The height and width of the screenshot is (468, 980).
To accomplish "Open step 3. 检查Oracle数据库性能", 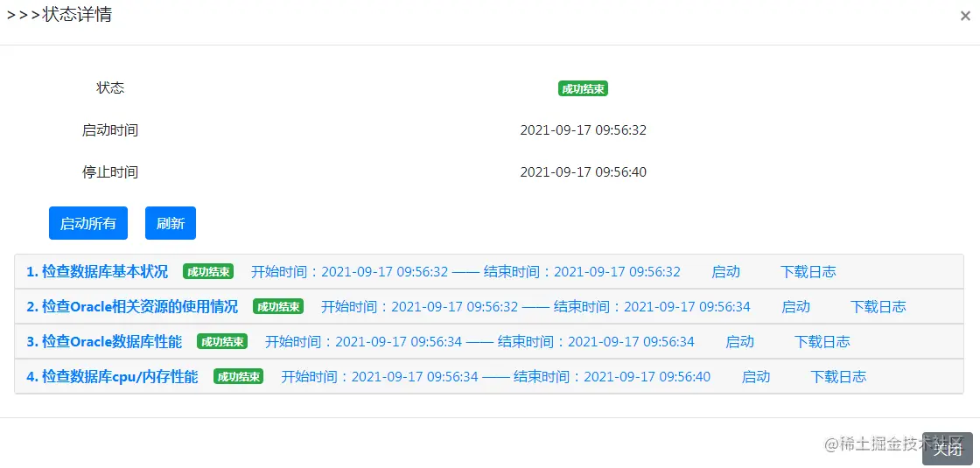I will [104, 342].
